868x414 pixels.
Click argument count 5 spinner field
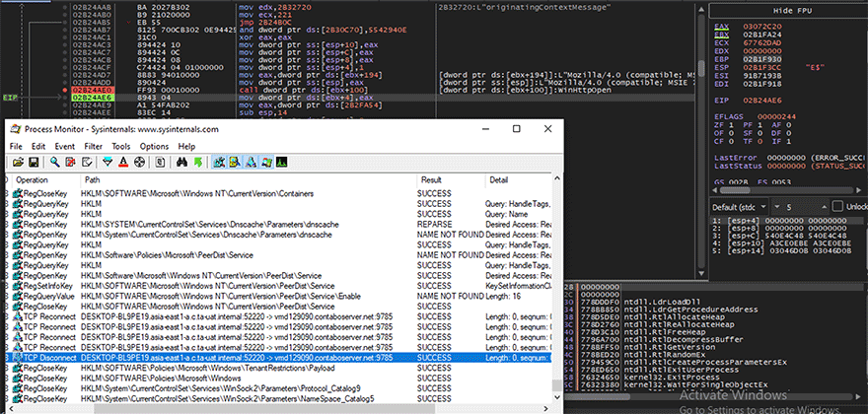pyautogui.click(x=800, y=206)
